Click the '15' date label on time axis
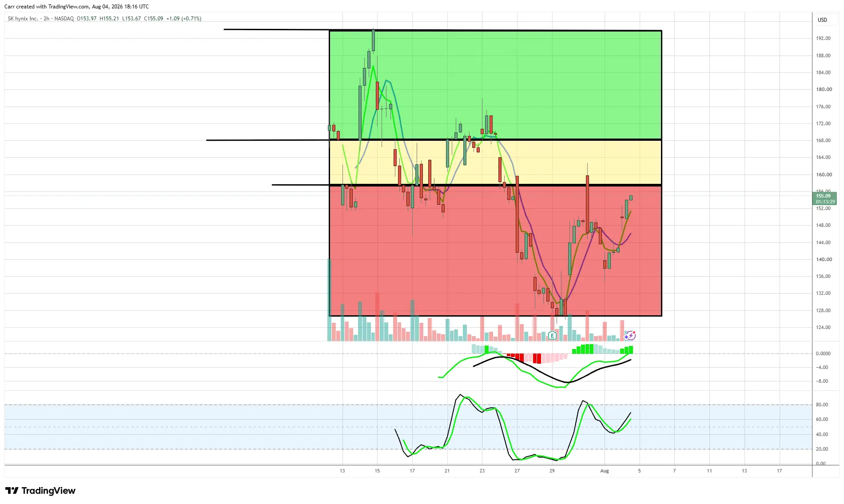Viewport: 844px width, 504px height. pyautogui.click(x=377, y=471)
